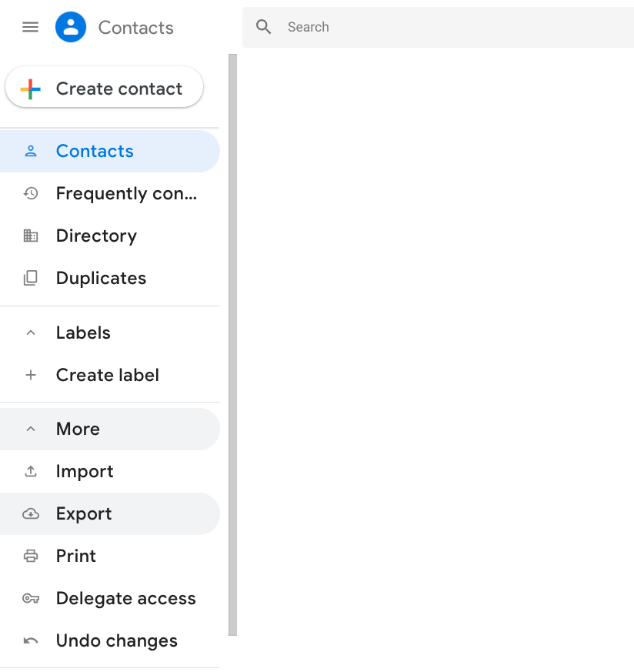Image resolution: width=634 pixels, height=672 pixels.
Task: Click the Contacts title text in header
Action: coord(135,28)
